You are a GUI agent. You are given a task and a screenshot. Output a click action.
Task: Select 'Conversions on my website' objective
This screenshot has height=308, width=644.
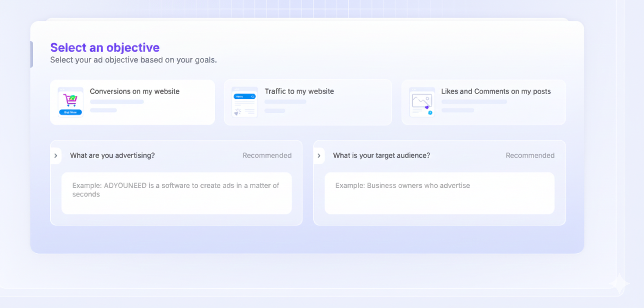click(134, 91)
